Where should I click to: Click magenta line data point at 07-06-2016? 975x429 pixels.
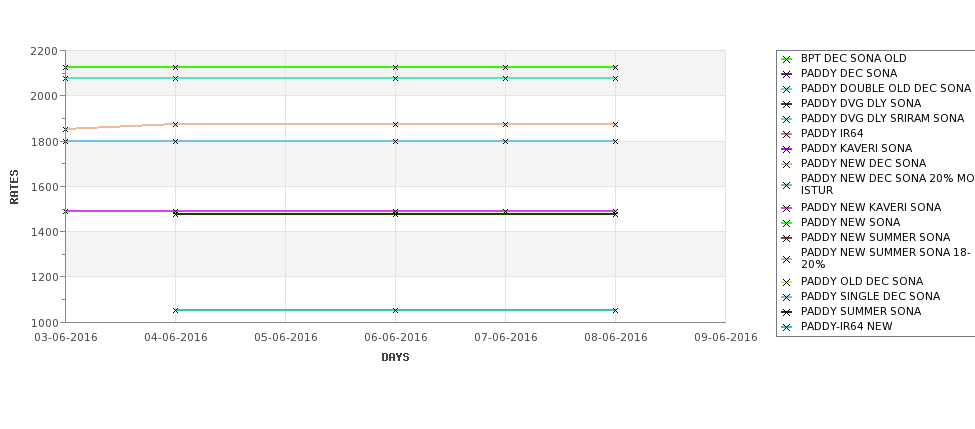(x=506, y=211)
